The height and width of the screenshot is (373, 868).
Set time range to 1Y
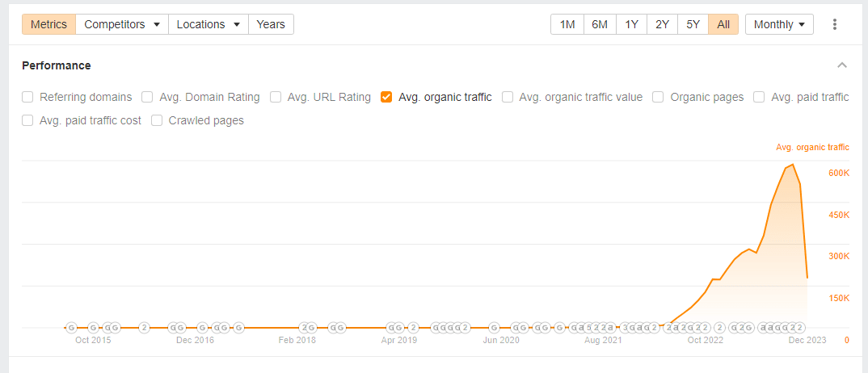coord(631,24)
